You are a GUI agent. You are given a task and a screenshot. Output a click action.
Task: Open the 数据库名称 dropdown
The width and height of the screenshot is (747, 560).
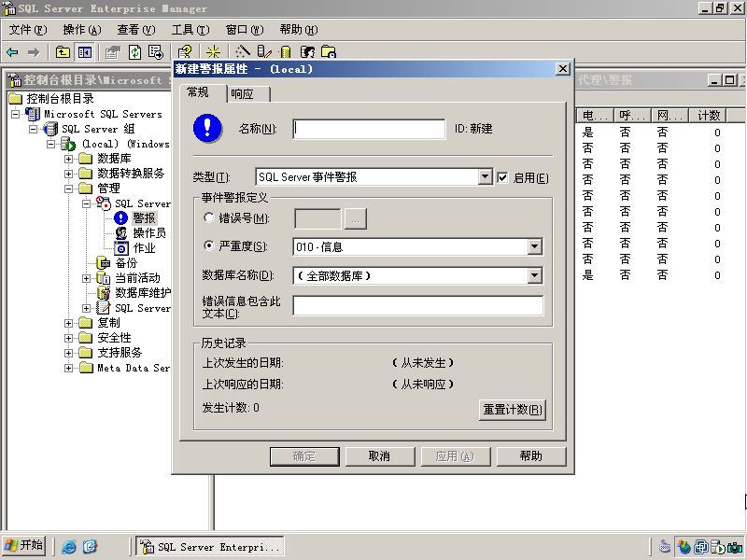(x=534, y=275)
